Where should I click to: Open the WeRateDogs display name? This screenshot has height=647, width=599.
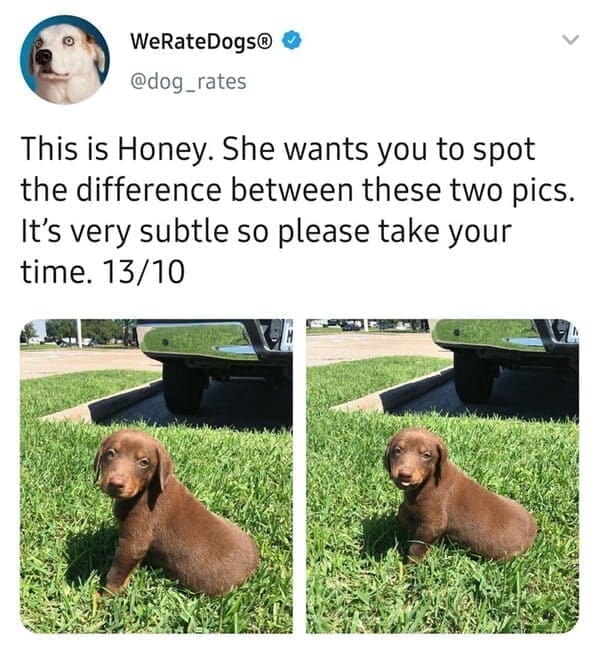point(202,41)
